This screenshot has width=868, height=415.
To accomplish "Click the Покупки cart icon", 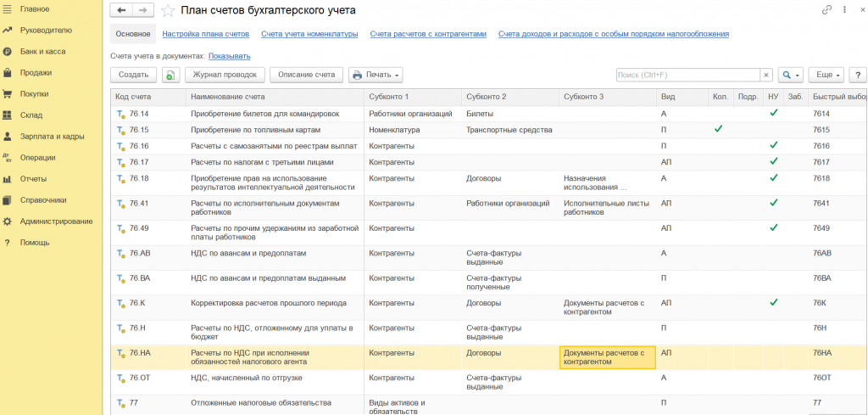I will (7, 94).
